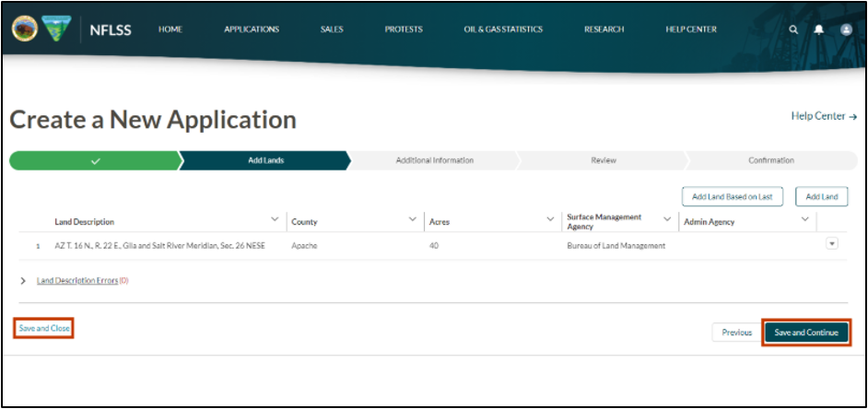Open the PROTESTS menu item

pos(404,29)
